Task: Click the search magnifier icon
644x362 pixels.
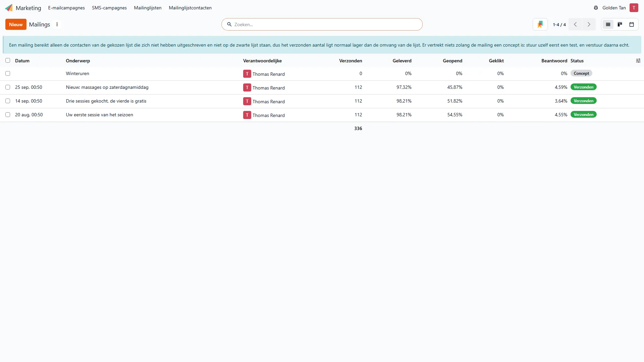Action: pyautogui.click(x=229, y=24)
